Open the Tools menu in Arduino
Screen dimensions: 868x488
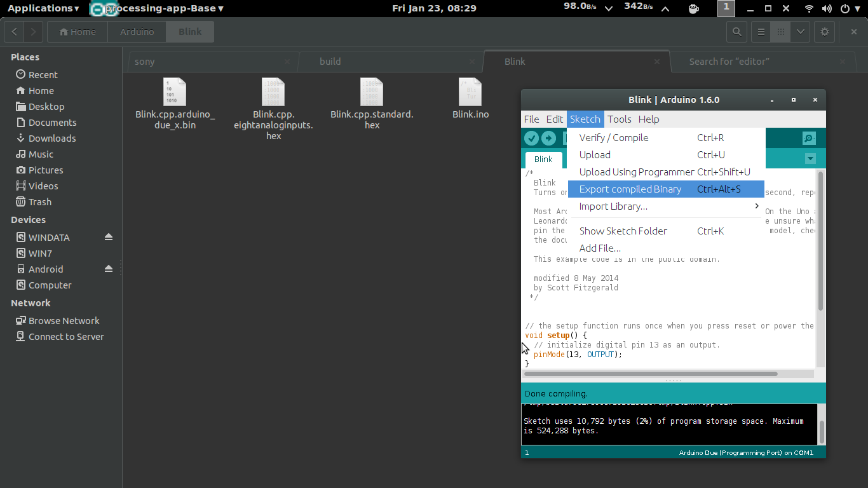[x=620, y=119]
